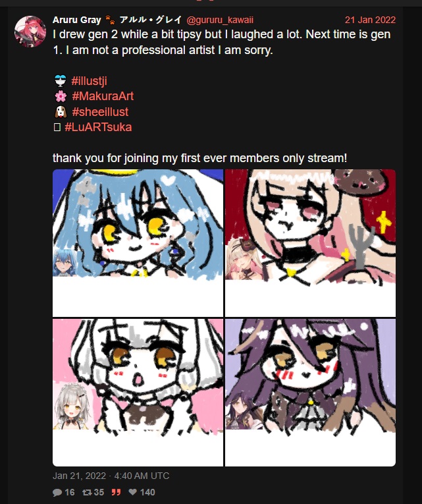422x504 pixels.
Task: Click the cherry blossom emoji by MakuraArt
Action: pyautogui.click(x=61, y=96)
